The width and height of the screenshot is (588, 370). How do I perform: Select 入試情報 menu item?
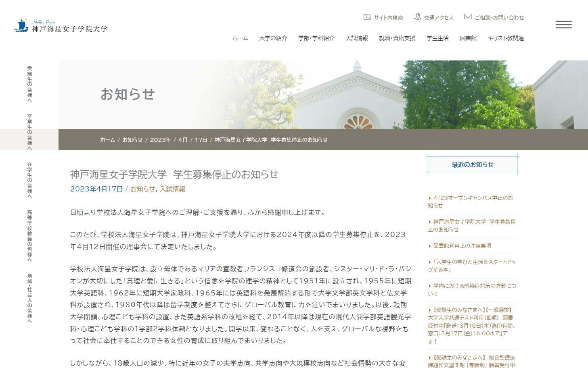pos(357,38)
